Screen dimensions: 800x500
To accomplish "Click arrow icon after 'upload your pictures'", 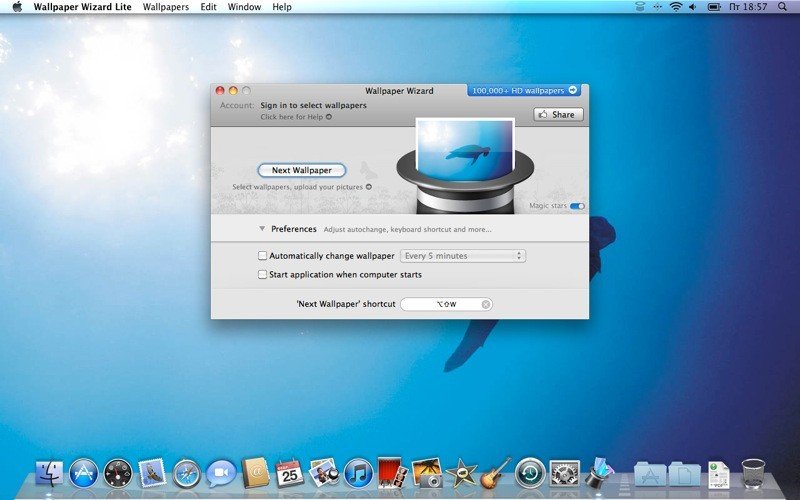I will tap(369, 187).
